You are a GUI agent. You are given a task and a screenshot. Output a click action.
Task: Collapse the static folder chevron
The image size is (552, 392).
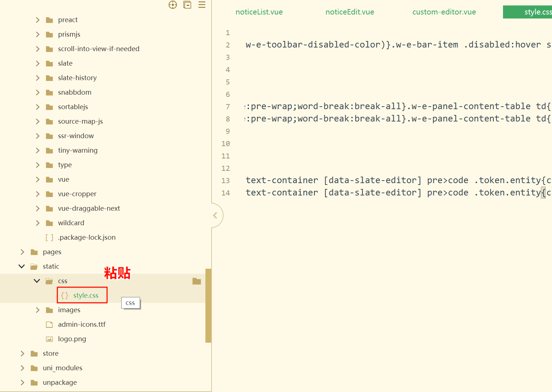click(x=22, y=267)
